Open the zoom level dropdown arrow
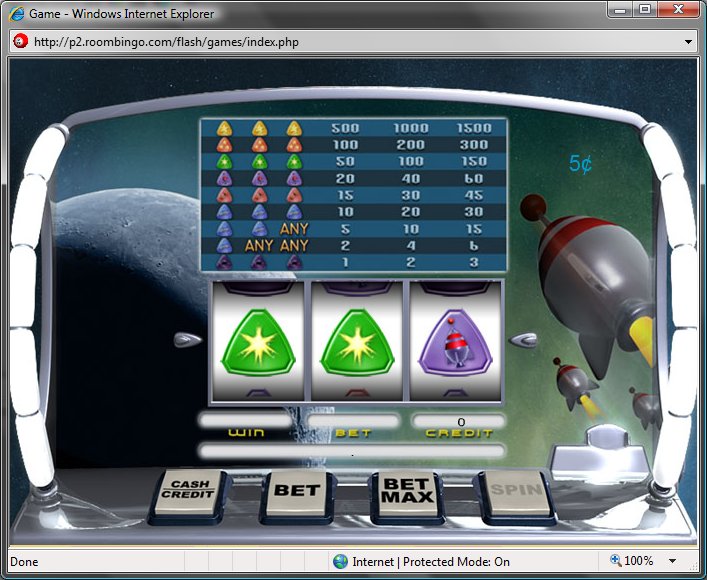Image resolution: width=707 pixels, height=580 pixels. pyautogui.click(x=673, y=562)
